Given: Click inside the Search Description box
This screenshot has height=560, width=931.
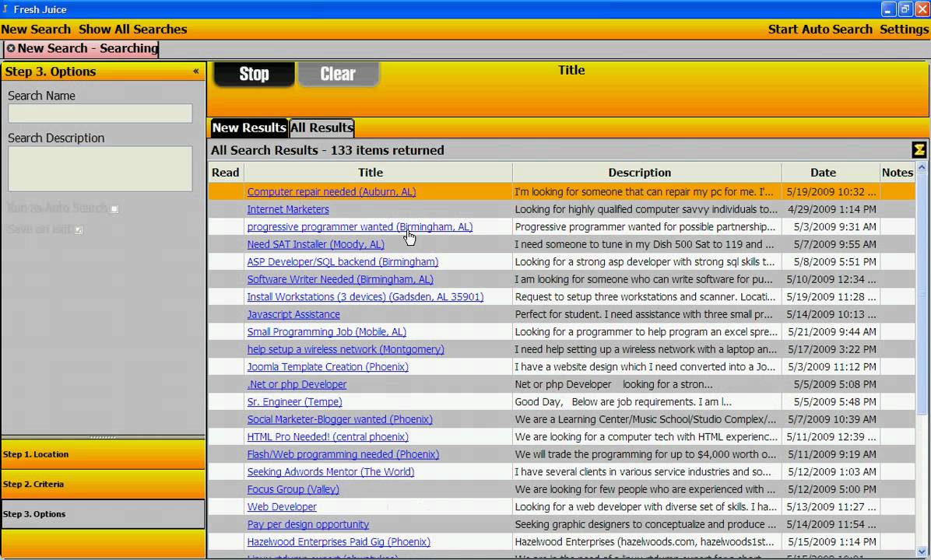Looking at the screenshot, I should point(100,169).
